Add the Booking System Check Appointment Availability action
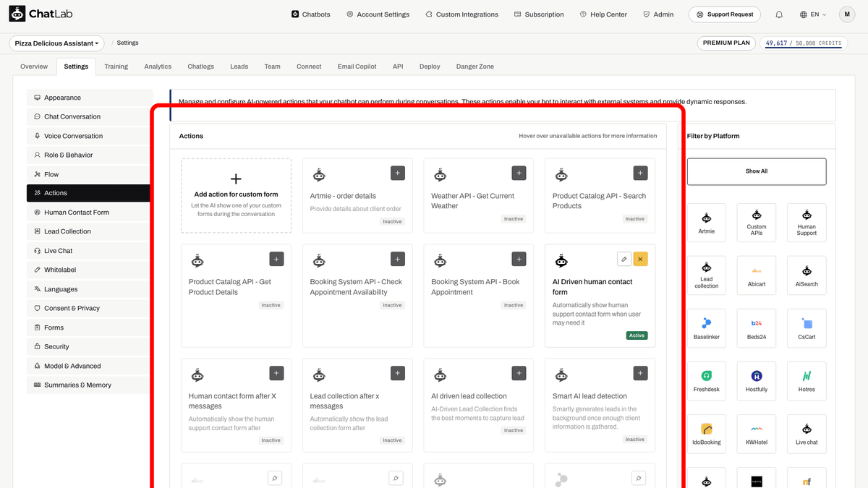The height and width of the screenshot is (488, 868). coord(398,259)
